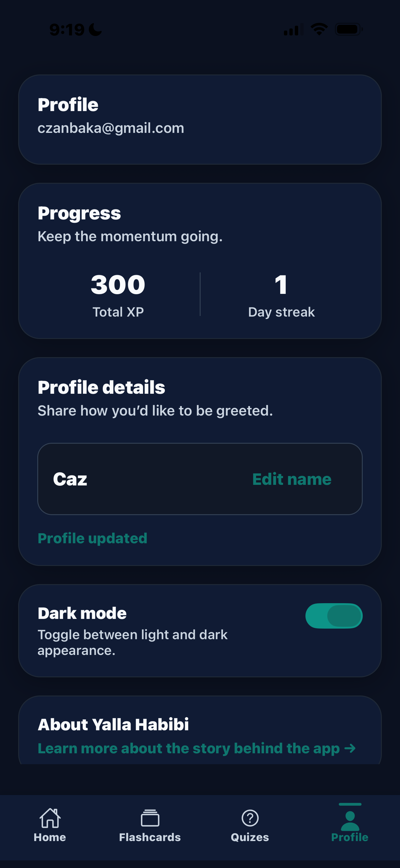The width and height of the screenshot is (400, 868).
Task: Open the Flashcards stack icon
Action: click(x=150, y=818)
